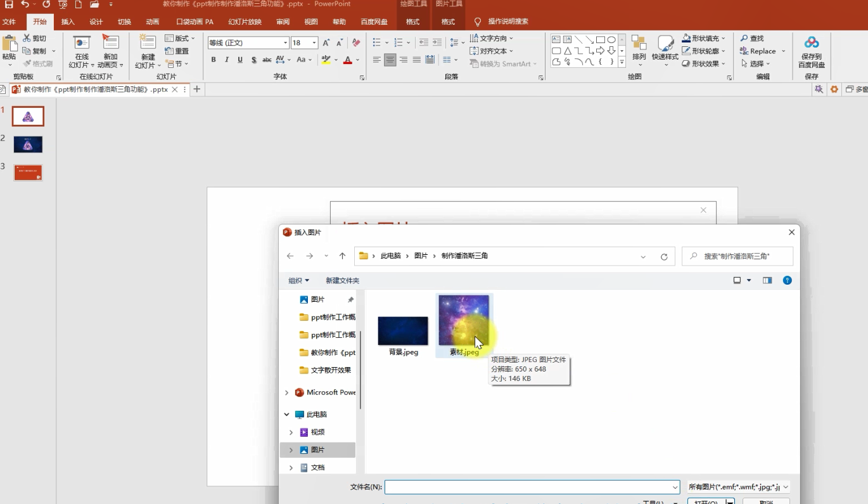Open the 组织 organize menu in dialog
Screen dimensions: 868x504
tap(299, 280)
